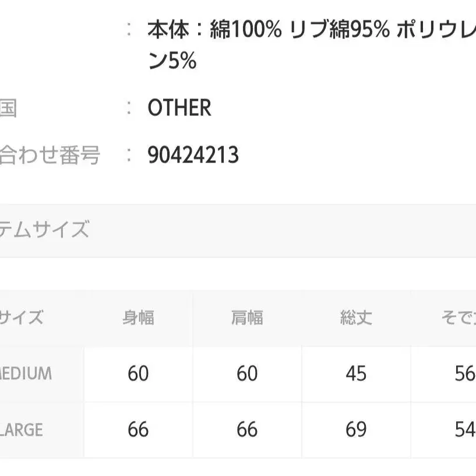The width and height of the screenshot is (476, 476).
Task: Click the サイズ column header
Action: pyautogui.click(x=22, y=318)
